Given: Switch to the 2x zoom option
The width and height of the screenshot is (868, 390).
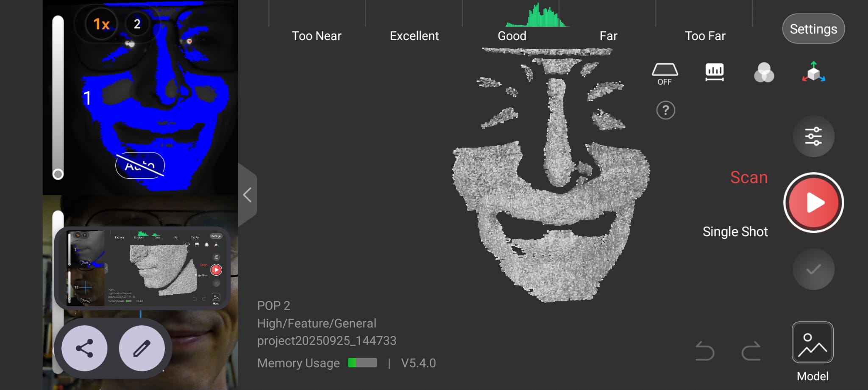Looking at the screenshot, I should [x=137, y=24].
